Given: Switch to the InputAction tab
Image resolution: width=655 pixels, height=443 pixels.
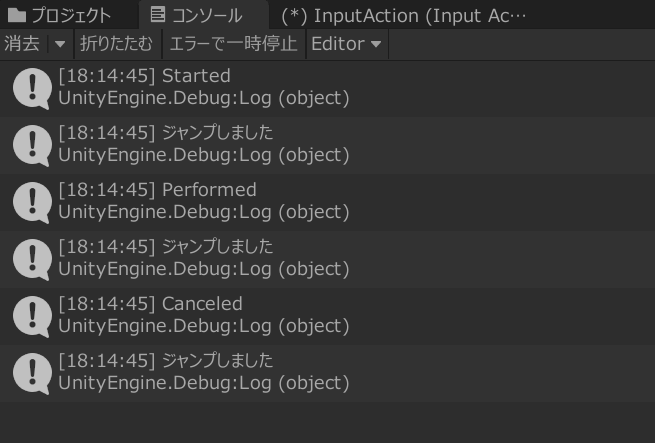Looking at the screenshot, I should pos(403,16).
